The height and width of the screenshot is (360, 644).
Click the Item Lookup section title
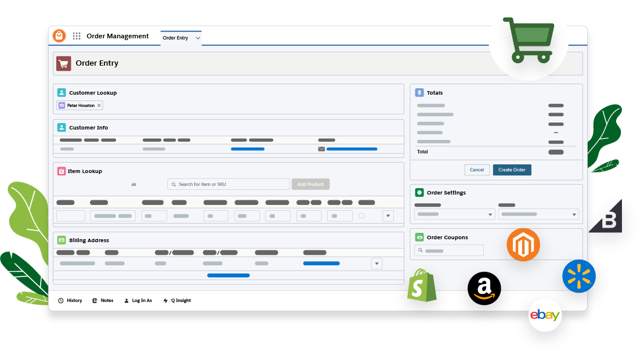(85, 171)
